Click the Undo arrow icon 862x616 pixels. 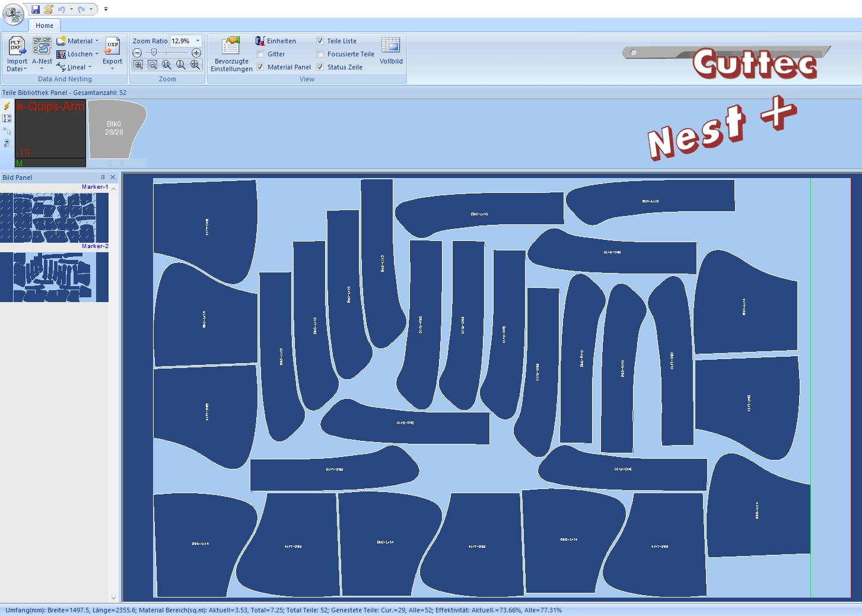61,9
